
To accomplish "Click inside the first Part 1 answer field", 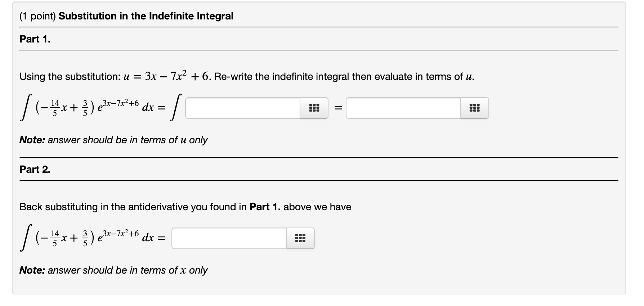I will pos(241,108).
